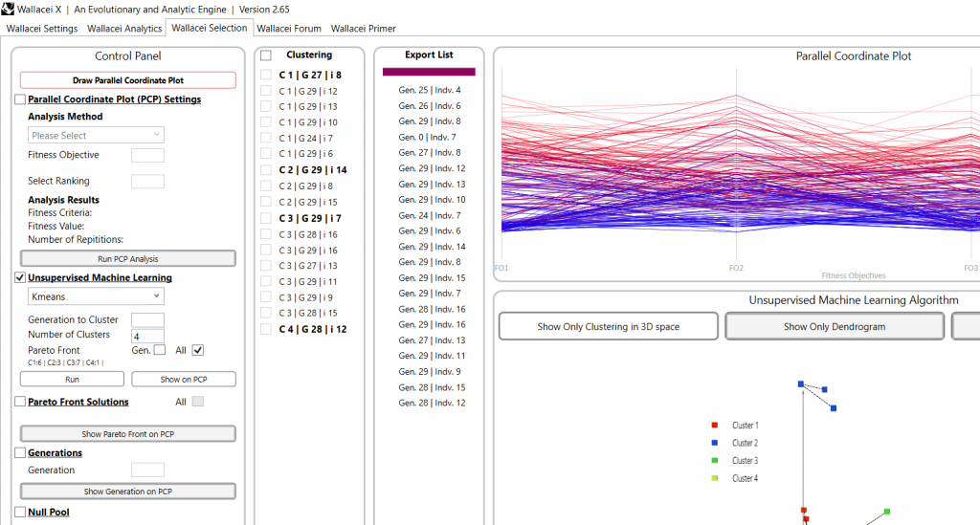Click the yellow-green Cluster 4 legend marker
The width and height of the screenshot is (980, 525).
point(715,478)
